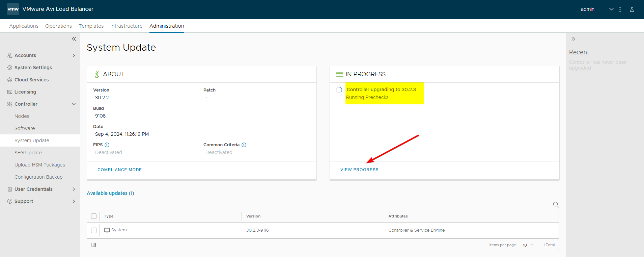Viewport: 644px width, 257px height.
Task: Collapse the left sidebar navigation
Action: (74, 39)
